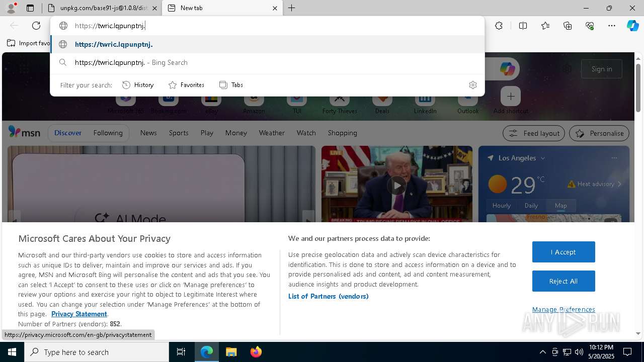
Task: Open Manage Preferences link
Action: click(563, 309)
